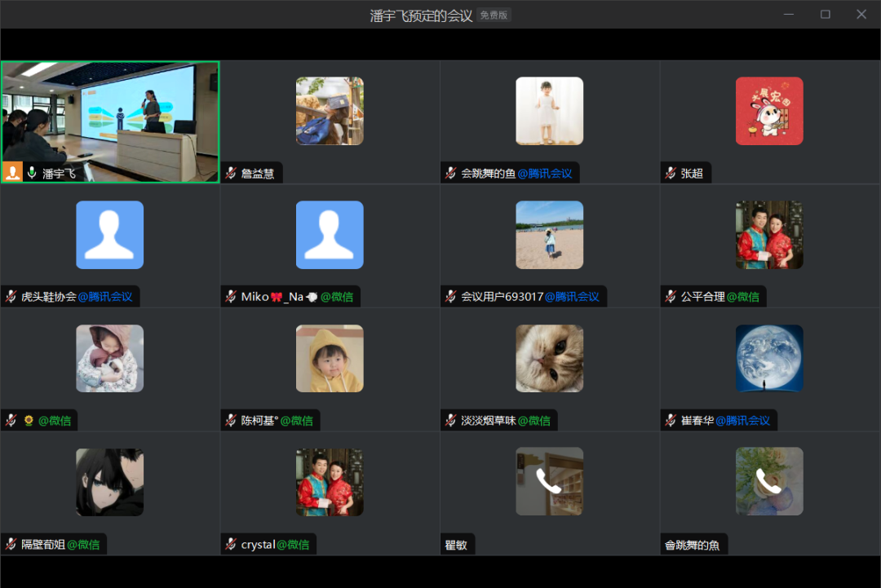Click the muted mic icon beside 陈柯基

pos(231,420)
